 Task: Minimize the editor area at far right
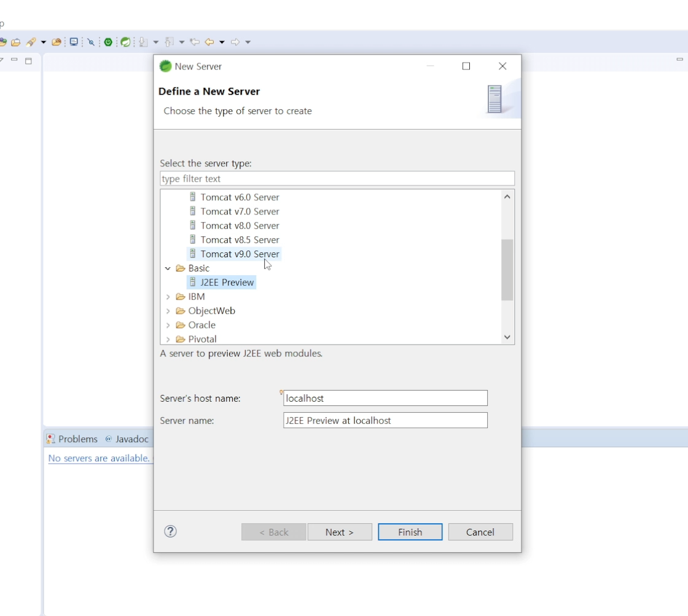pos(679,59)
